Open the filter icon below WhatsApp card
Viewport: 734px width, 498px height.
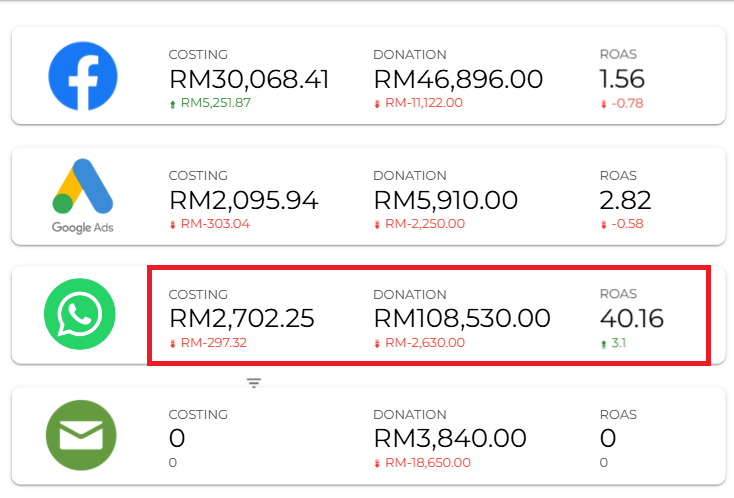coord(254,383)
